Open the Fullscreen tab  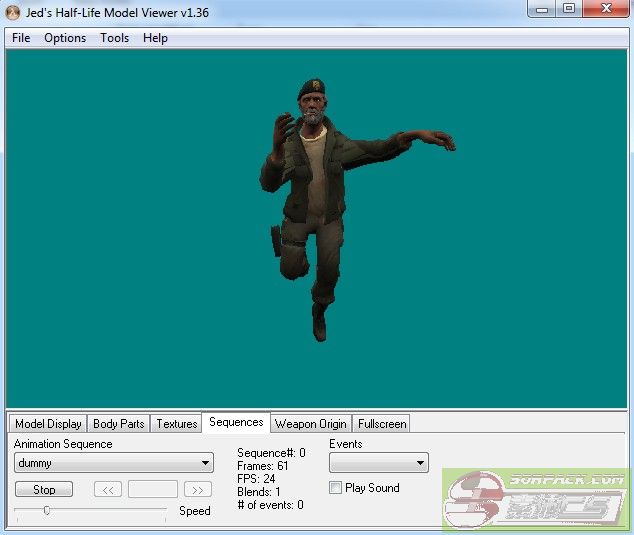tap(381, 424)
